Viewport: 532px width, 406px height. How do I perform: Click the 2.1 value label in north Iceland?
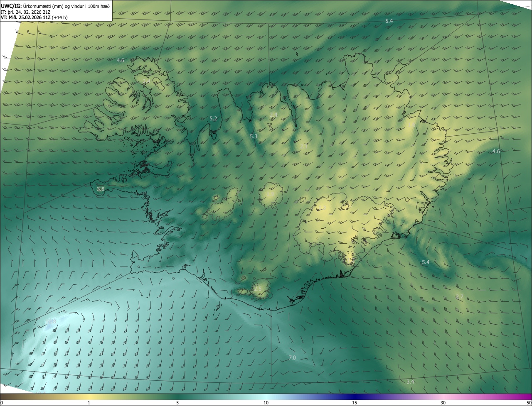click(304, 146)
